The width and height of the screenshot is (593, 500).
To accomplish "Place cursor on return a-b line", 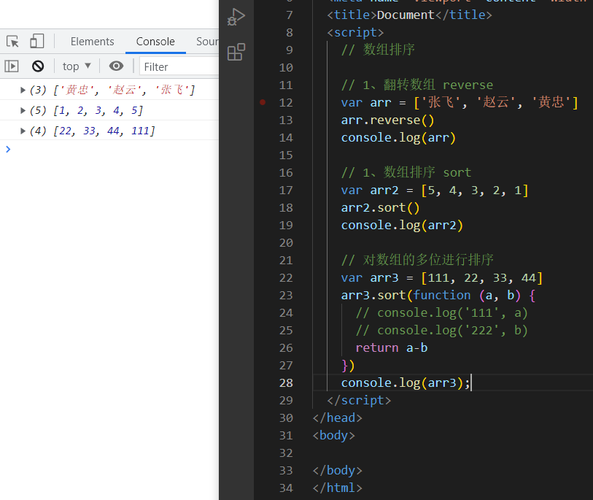I will pos(391,348).
